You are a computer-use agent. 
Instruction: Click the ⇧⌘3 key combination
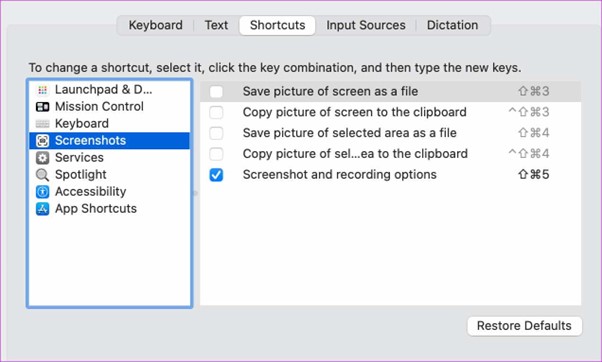pyautogui.click(x=534, y=91)
